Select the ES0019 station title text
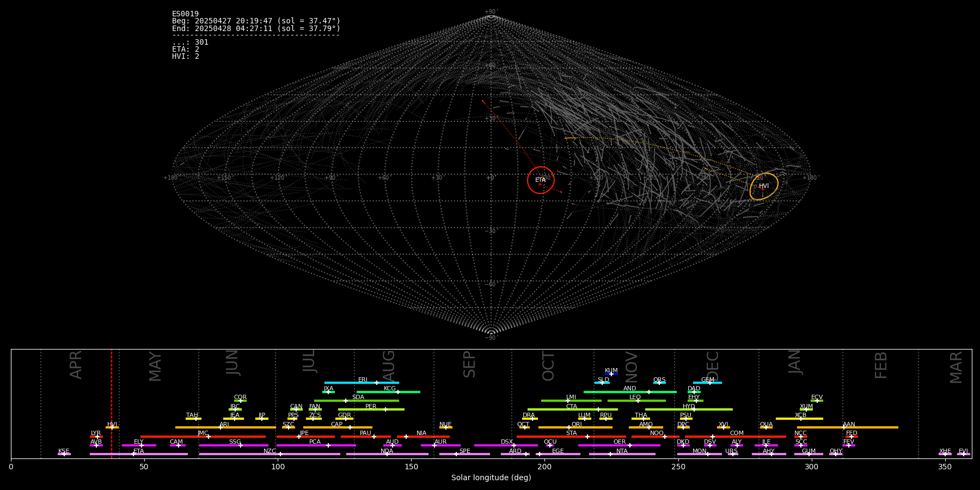This screenshot has width=980, height=490. pyautogui.click(x=185, y=14)
